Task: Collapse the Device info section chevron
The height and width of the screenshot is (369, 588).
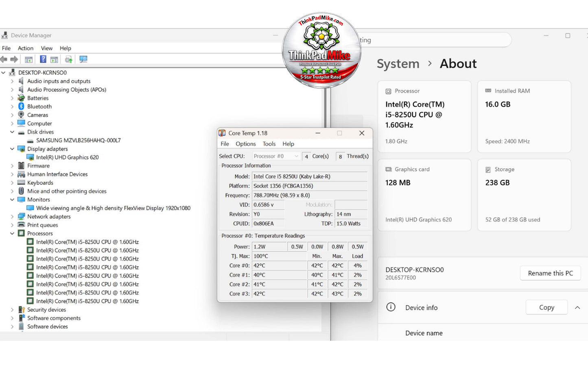Action: click(577, 308)
